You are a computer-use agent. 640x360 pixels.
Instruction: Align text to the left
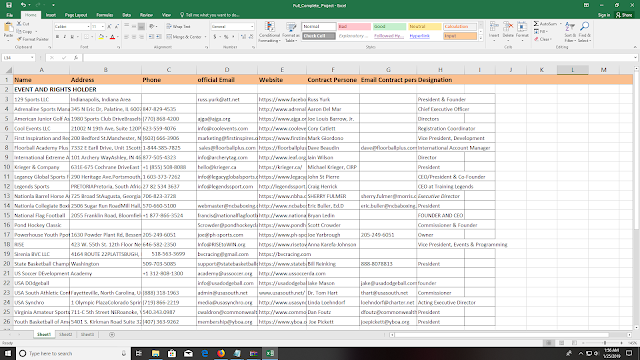coord(127,37)
